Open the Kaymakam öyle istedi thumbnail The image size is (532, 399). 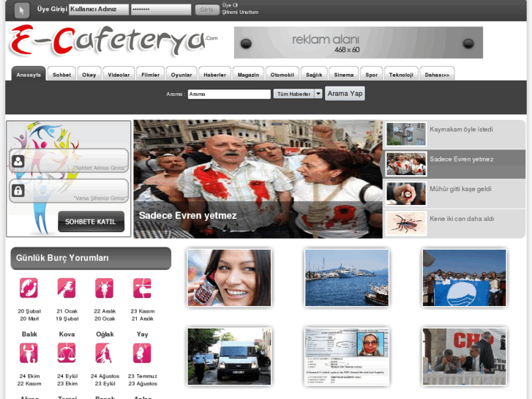[406, 134]
